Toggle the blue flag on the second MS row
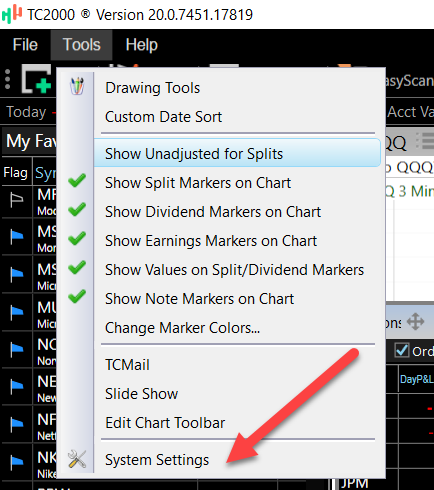Screen dimensions: 434x490 [x=17, y=274]
